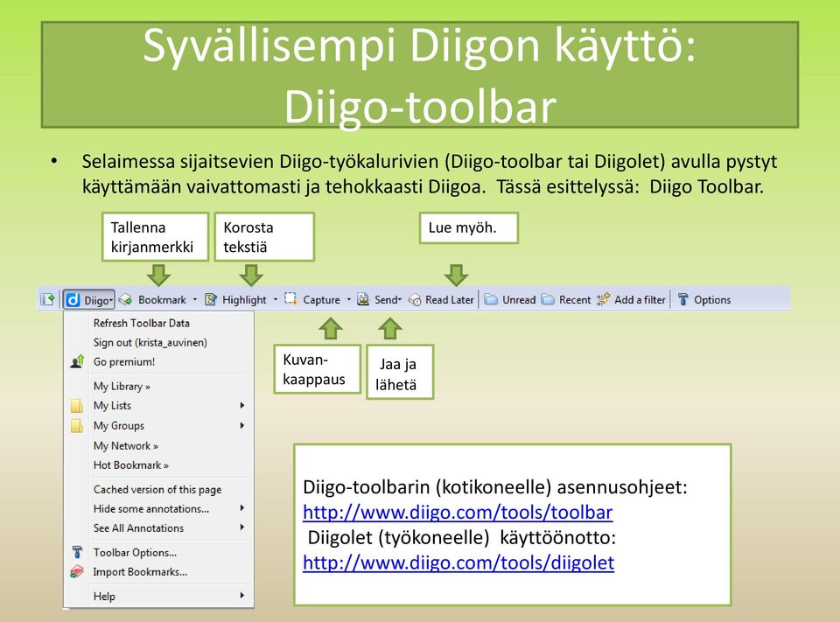Screen dimensions: 840x622
Task: Click the Highlight pen icon
Action: click(211, 299)
